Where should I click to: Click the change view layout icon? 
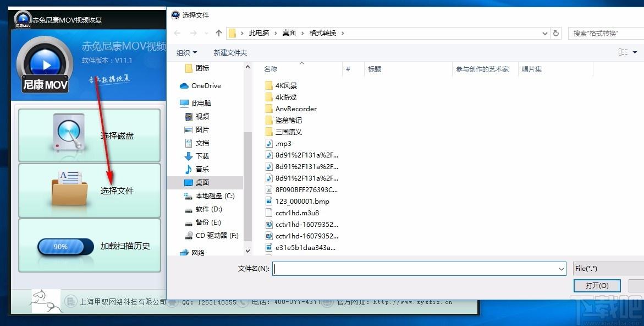click(x=623, y=52)
